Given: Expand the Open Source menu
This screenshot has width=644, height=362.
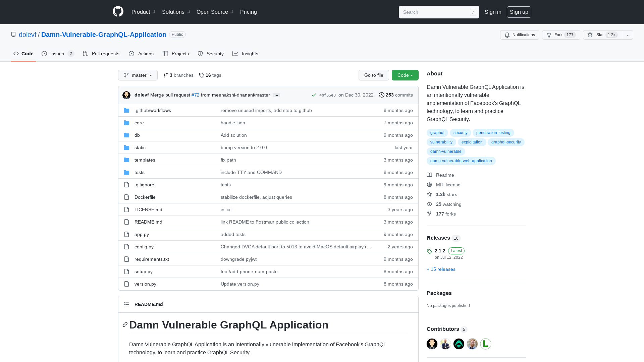Looking at the screenshot, I should click(215, 12).
